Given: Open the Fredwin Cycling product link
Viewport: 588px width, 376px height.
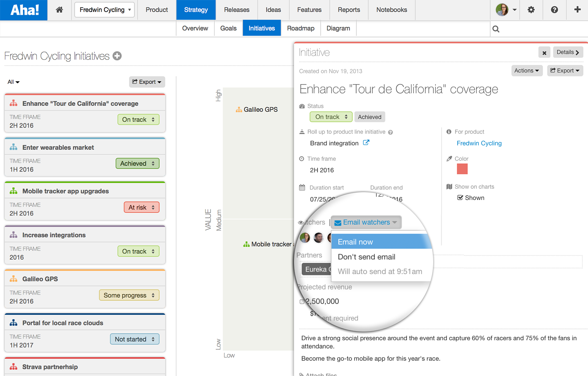Looking at the screenshot, I should pyautogui.click(x=479, y=143).
